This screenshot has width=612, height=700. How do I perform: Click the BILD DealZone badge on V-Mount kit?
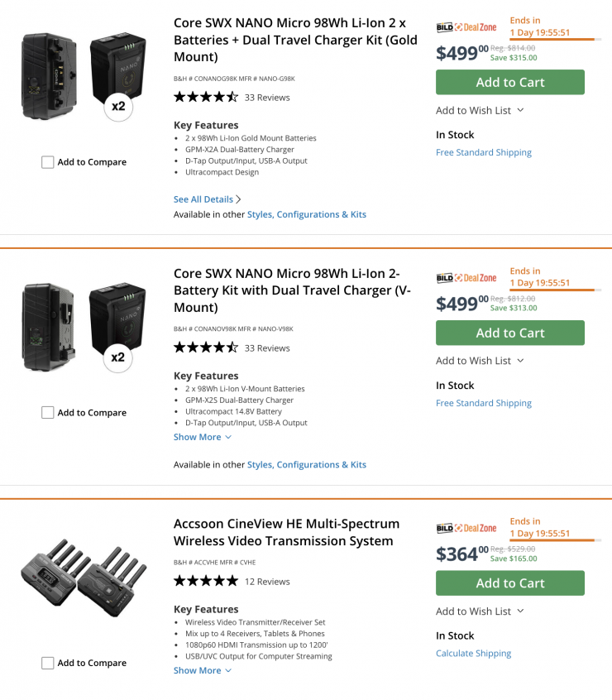click(x=466, y=278)
